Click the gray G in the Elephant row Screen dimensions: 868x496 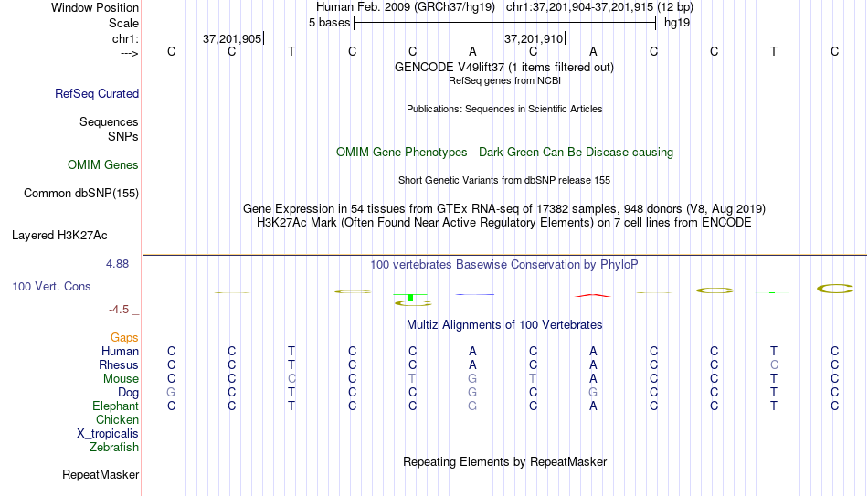472,406
